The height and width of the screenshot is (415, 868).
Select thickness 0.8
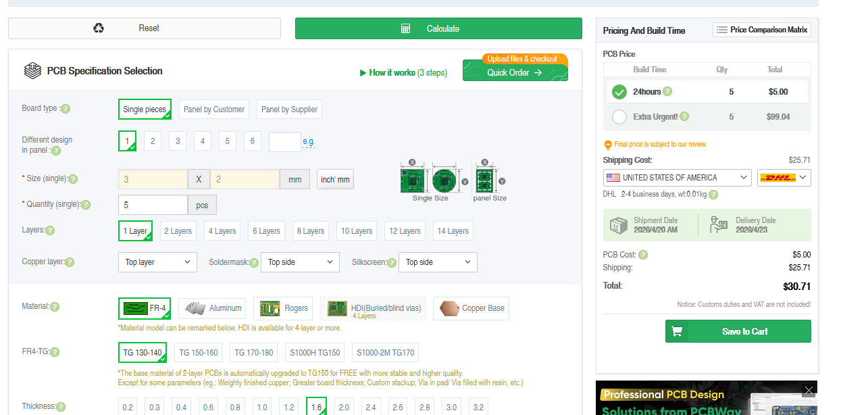tap(234, 408)
